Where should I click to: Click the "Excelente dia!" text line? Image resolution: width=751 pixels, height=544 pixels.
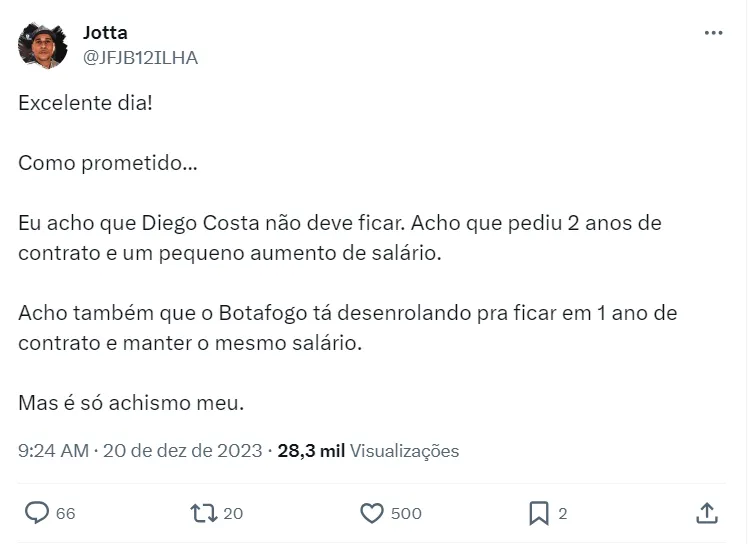86,104
